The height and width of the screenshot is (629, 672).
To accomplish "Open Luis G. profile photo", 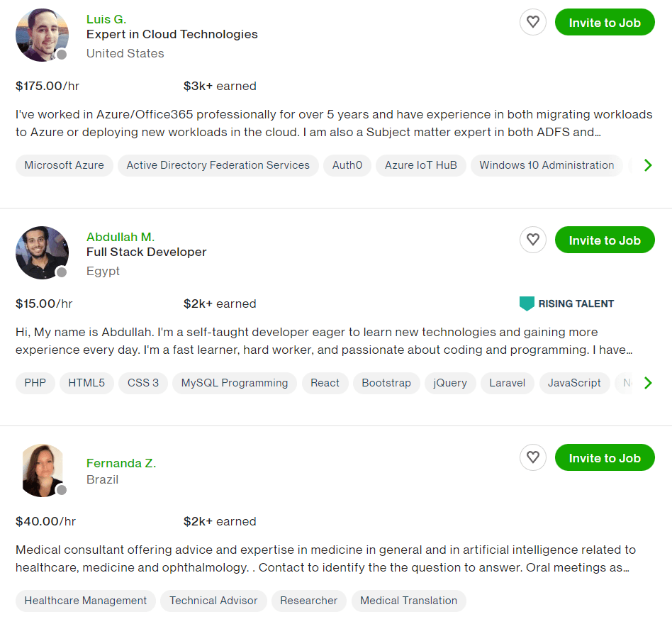I will (42, 35).
